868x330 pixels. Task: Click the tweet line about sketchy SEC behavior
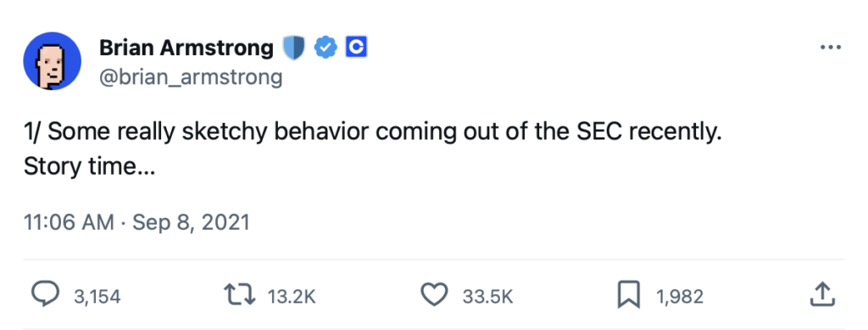(373, 133)
